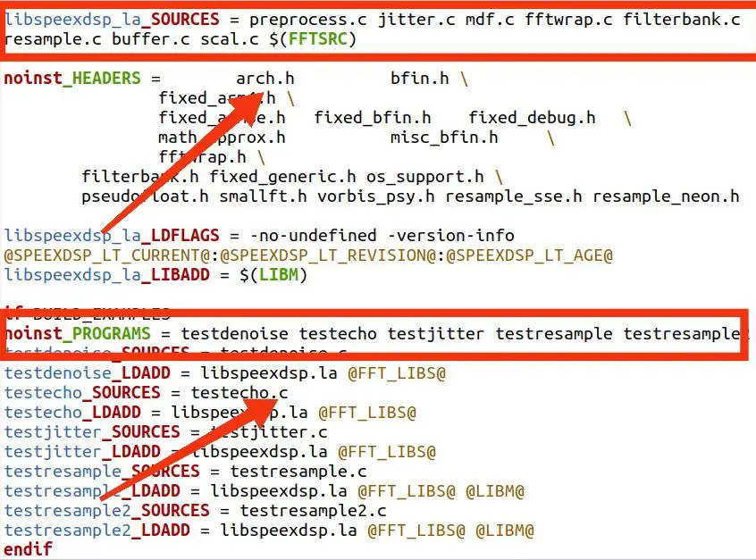This screenshot has width=756, height=560.
Task: Click the testjitter_SOURCES variable
Action: (x=92, y=432)
